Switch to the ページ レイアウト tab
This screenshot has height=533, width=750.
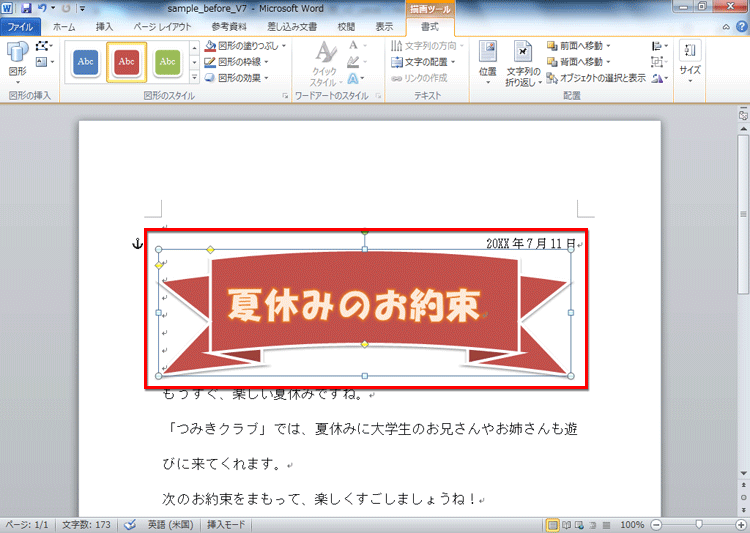tap(162, 27)
